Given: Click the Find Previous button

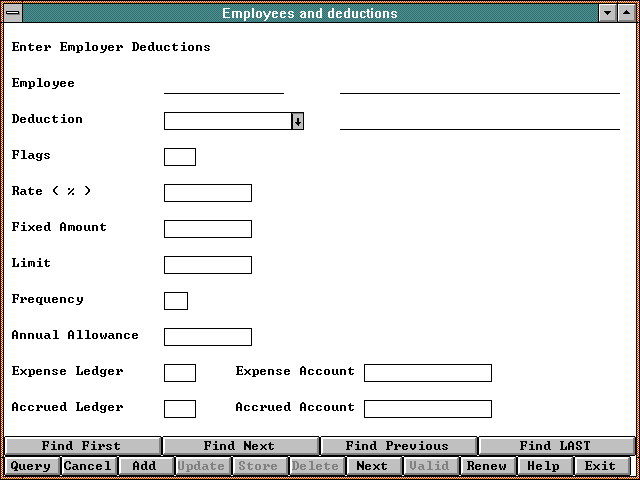Looking at the screenshot, I should coord(397,446).
